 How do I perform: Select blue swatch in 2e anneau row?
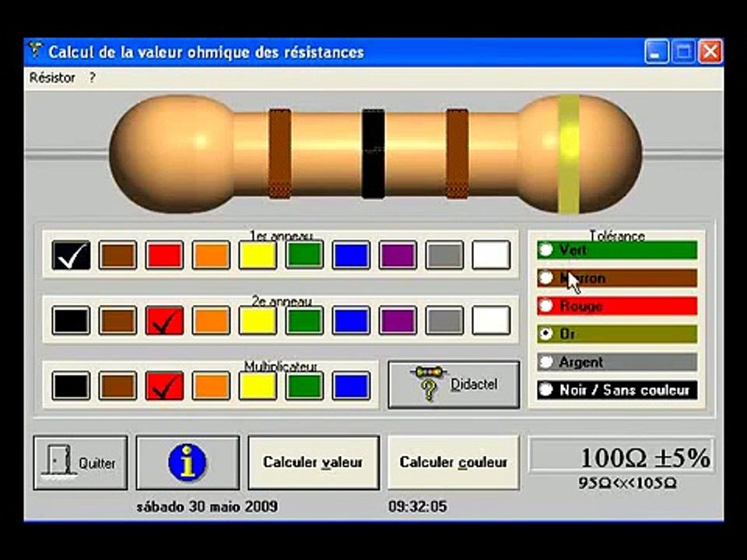[x=351, y=320]
